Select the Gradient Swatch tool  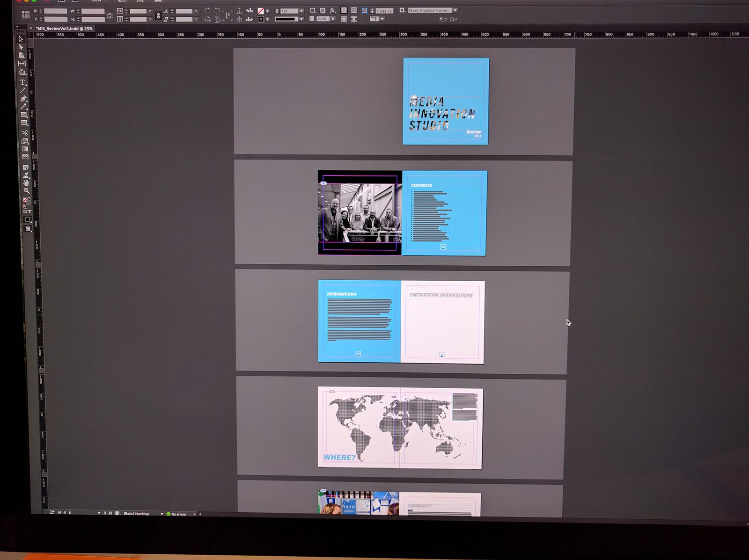click(25, 149)
